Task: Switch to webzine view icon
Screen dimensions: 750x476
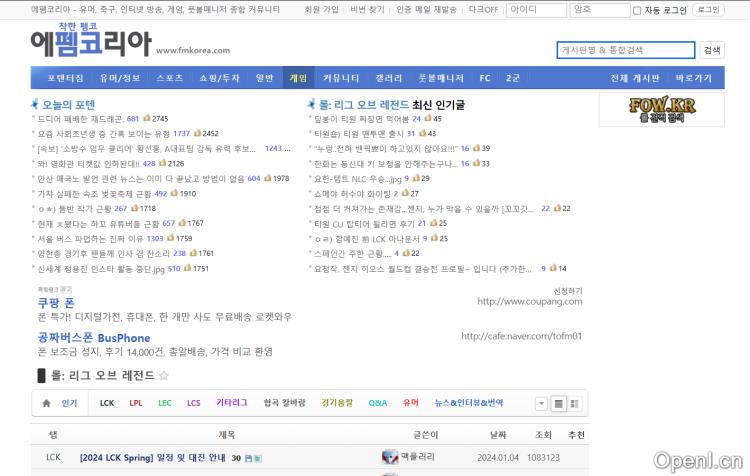Action: click(x=576, y=403)
